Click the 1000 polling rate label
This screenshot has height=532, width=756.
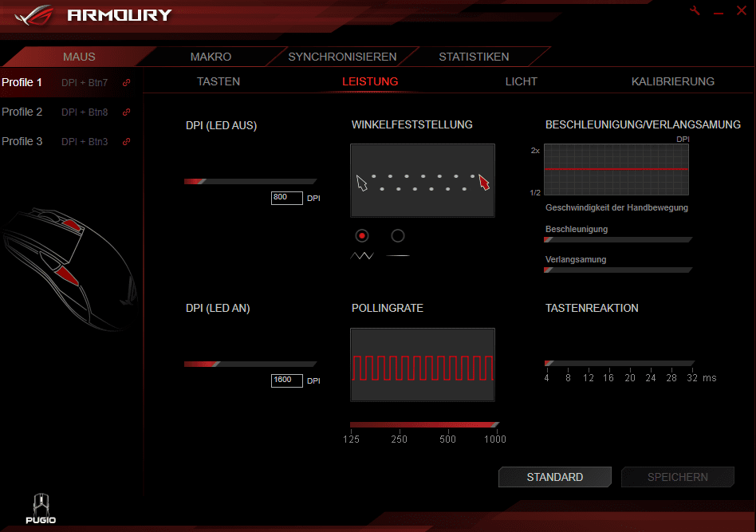click(495, 439)
